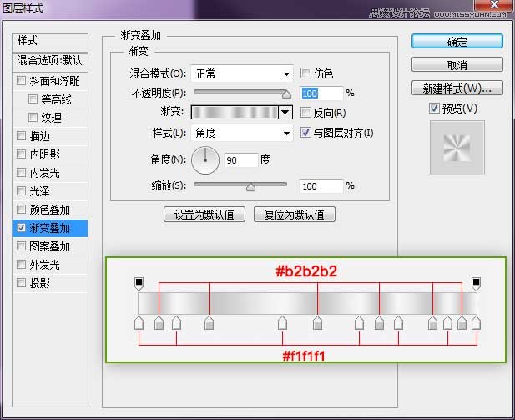Viewport: 515px width, 420px height.
Task: Enable the 颜色叠加 checkbox
Action: tap(21, 209)
